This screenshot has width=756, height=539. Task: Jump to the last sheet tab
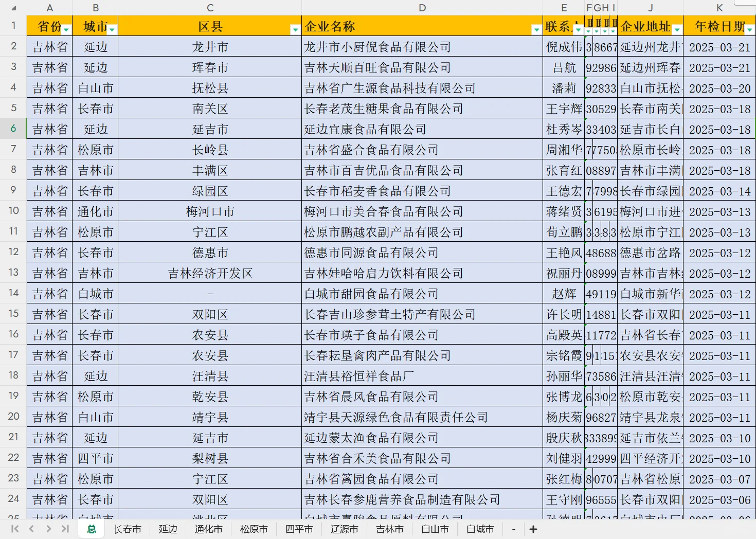65,529
